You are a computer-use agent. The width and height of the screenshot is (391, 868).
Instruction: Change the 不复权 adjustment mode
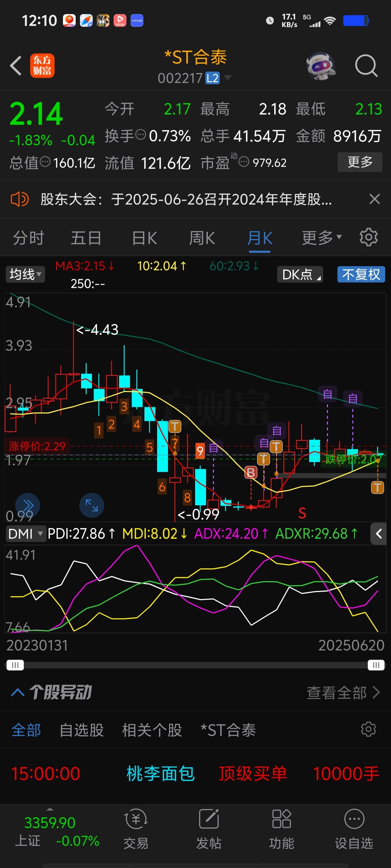(361, 275)
